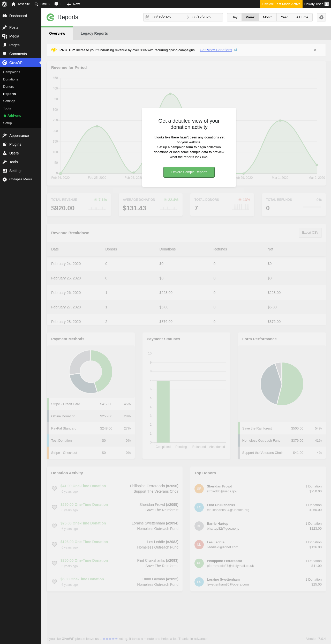Screen dimensions: 331x644
Task: Open Donors submenu item
Action: tap(9, 87)
